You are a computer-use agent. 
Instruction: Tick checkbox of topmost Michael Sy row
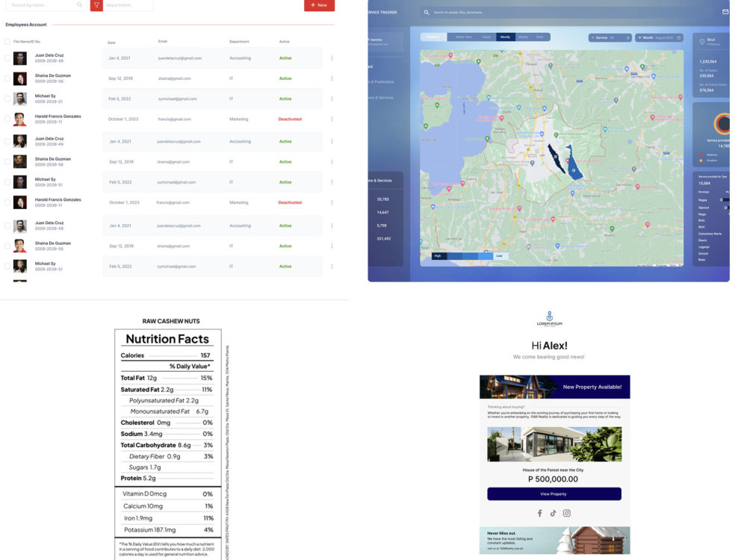point(7,99)
